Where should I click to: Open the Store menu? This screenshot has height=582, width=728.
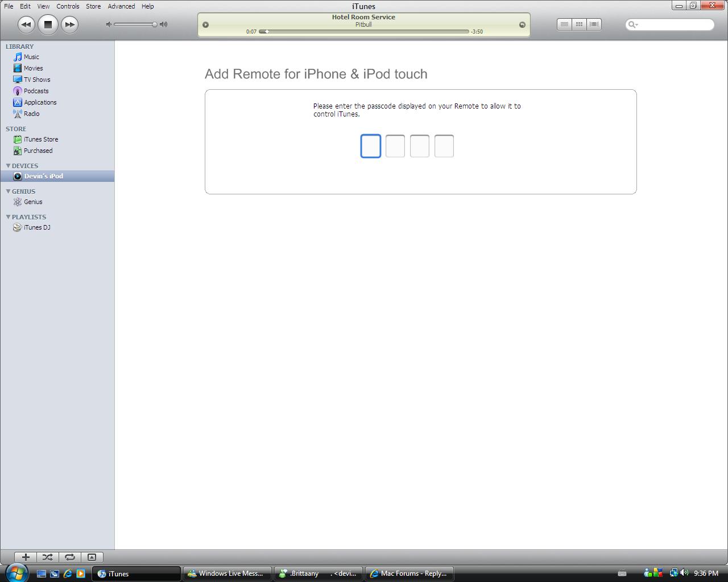(x=93, y=6)
